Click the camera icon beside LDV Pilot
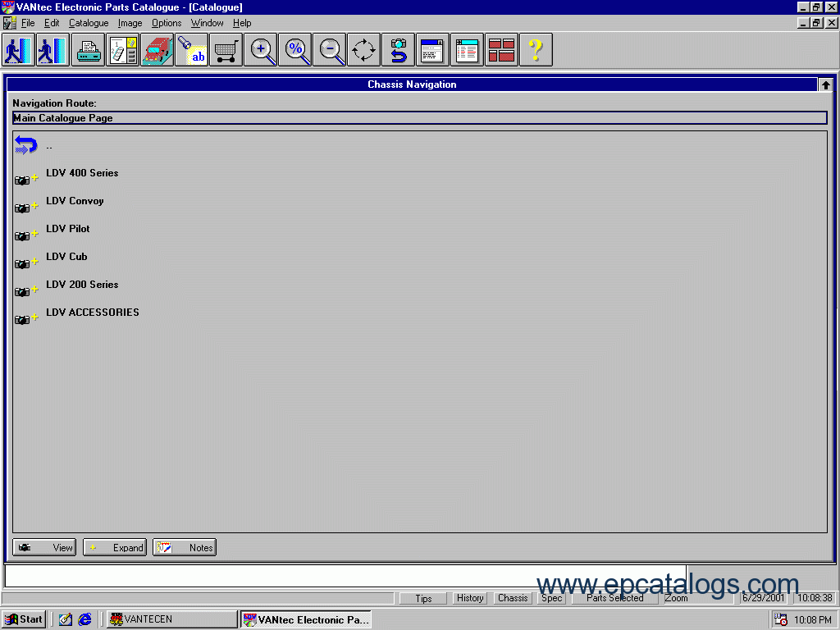 coord(22,236)
